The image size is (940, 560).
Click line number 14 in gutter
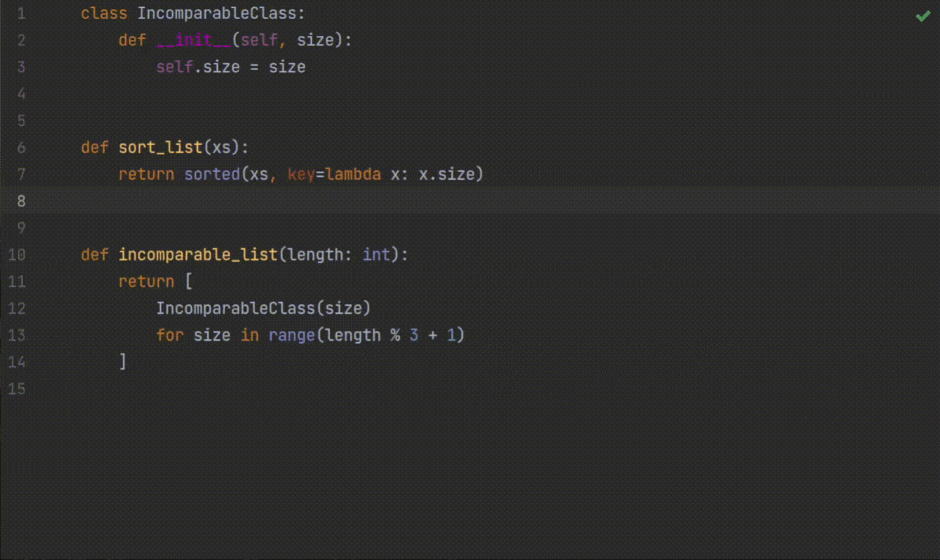pos(16,362)
